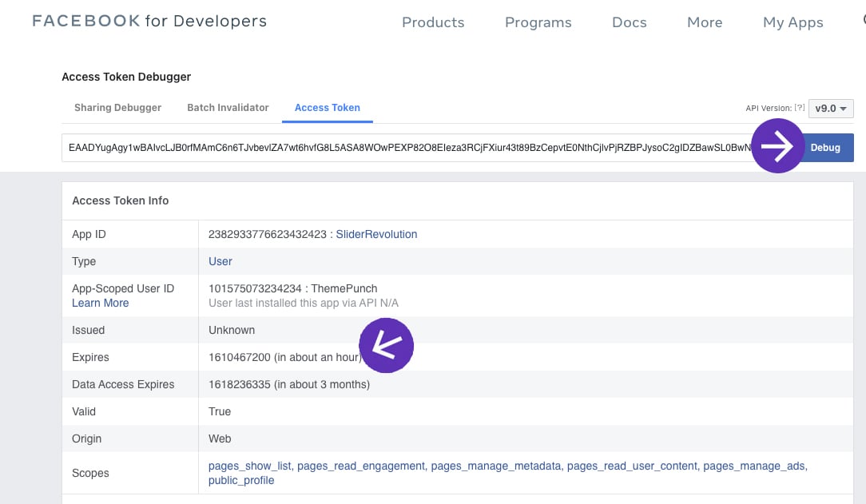Click Learn More under App-Scoped User ID

coord(101,303)
